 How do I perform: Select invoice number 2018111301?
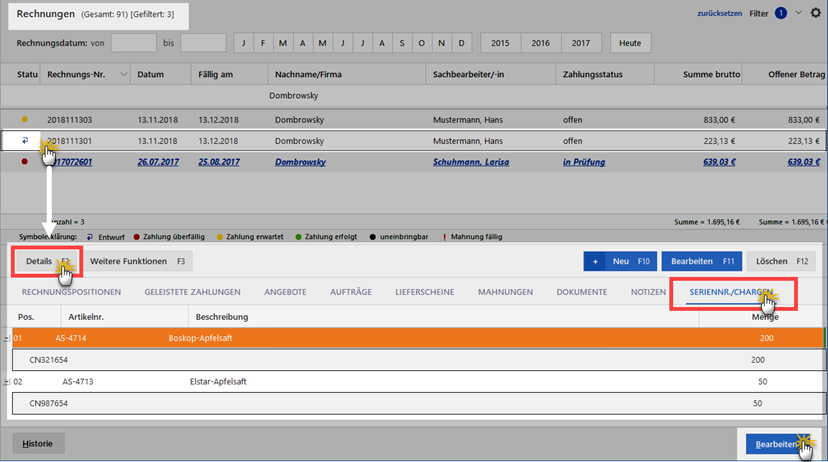click(69, 141)
